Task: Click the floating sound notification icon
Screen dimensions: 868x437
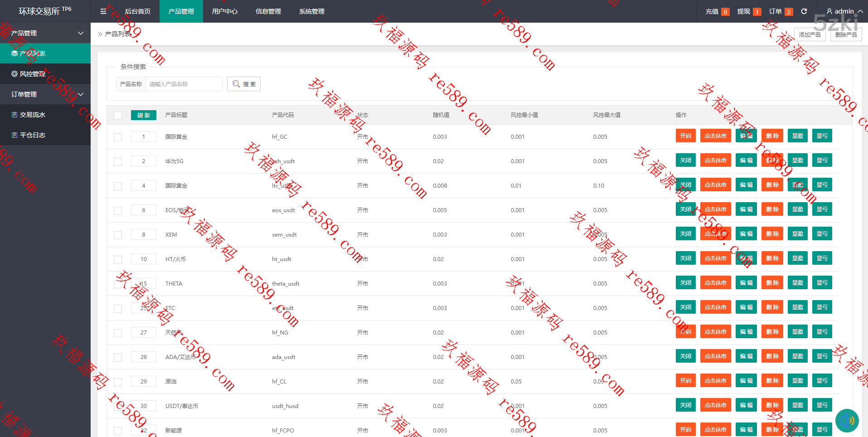Action: click(847, 421)
